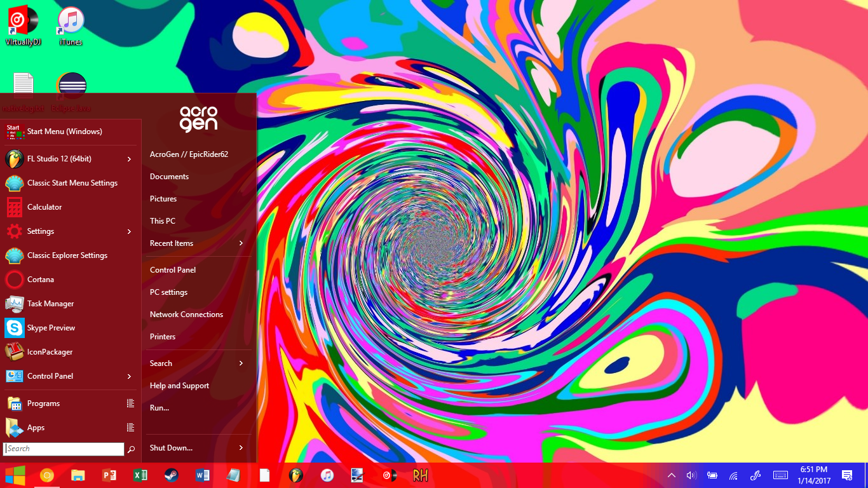Select the Eclipse Java desktop icon

[71, 85]
